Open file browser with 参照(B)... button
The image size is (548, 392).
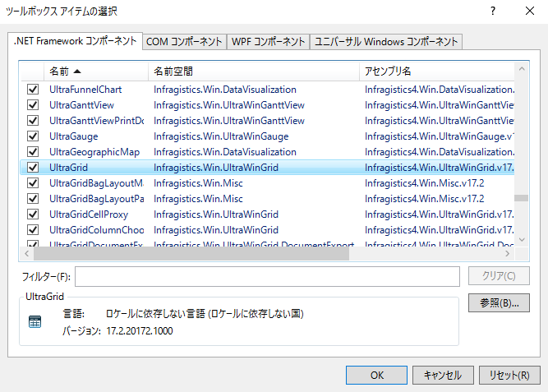point(499,302)
